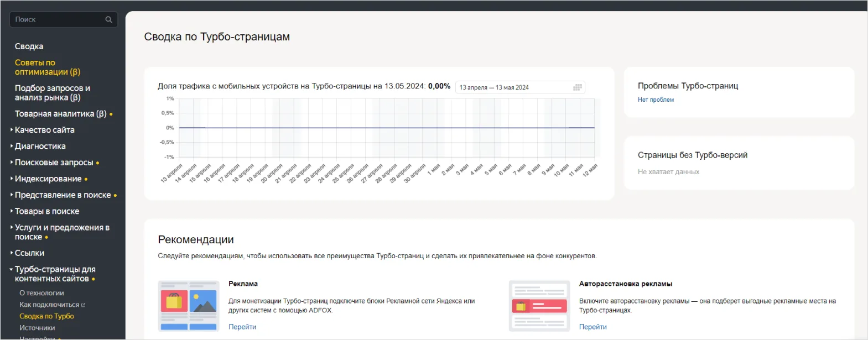The height and width of the screenshot is (340, 868).
Task: Focus the Поиск search field
Action: pyautogui.click(x=58, y=20)
